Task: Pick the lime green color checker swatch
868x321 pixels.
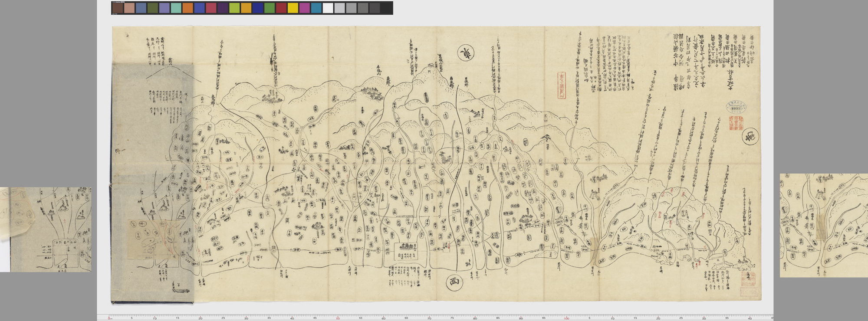Action: (235, 8)
